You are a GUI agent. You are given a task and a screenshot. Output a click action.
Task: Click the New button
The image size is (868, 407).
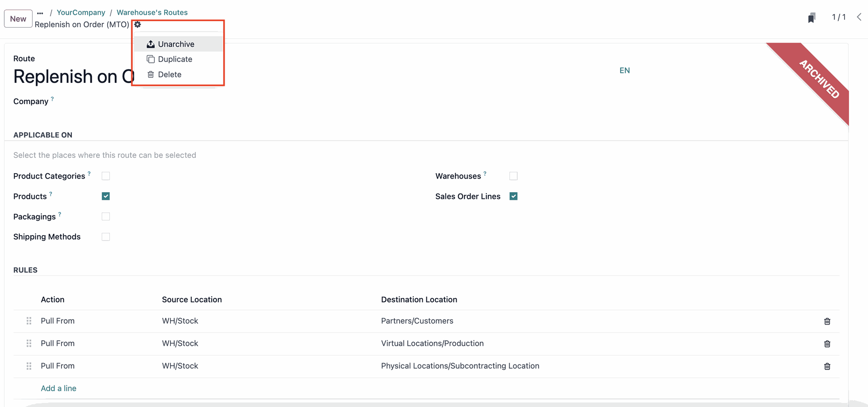(x=18, y=19)
